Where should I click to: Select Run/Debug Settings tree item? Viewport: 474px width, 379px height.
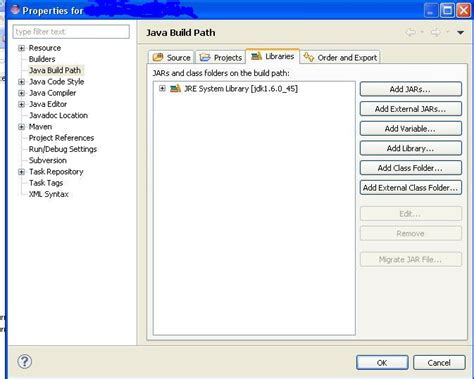point(63,149)
